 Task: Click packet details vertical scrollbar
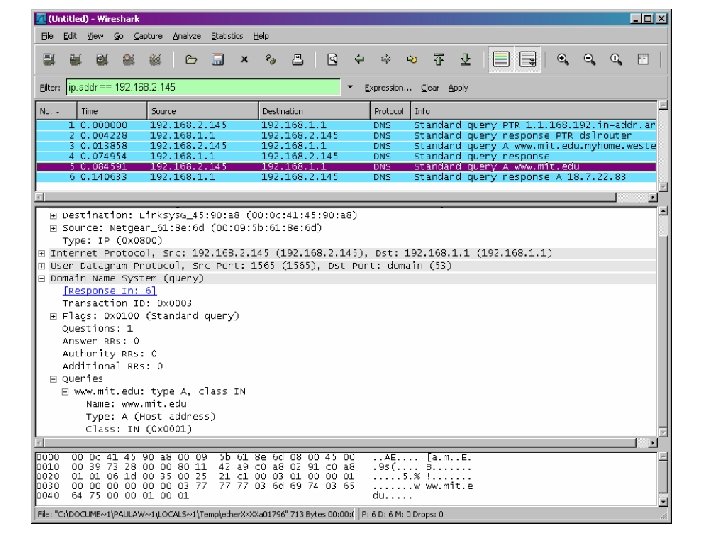point(663,322)
